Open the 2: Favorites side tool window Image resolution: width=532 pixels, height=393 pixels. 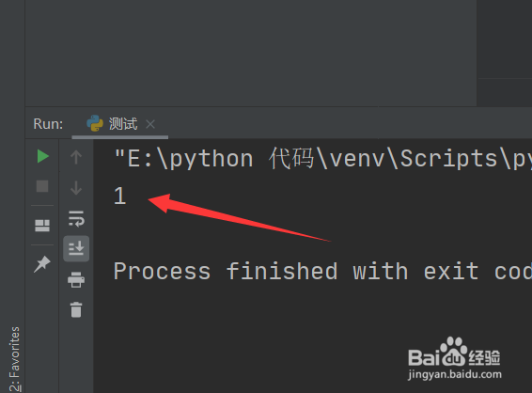coord(14,359)
